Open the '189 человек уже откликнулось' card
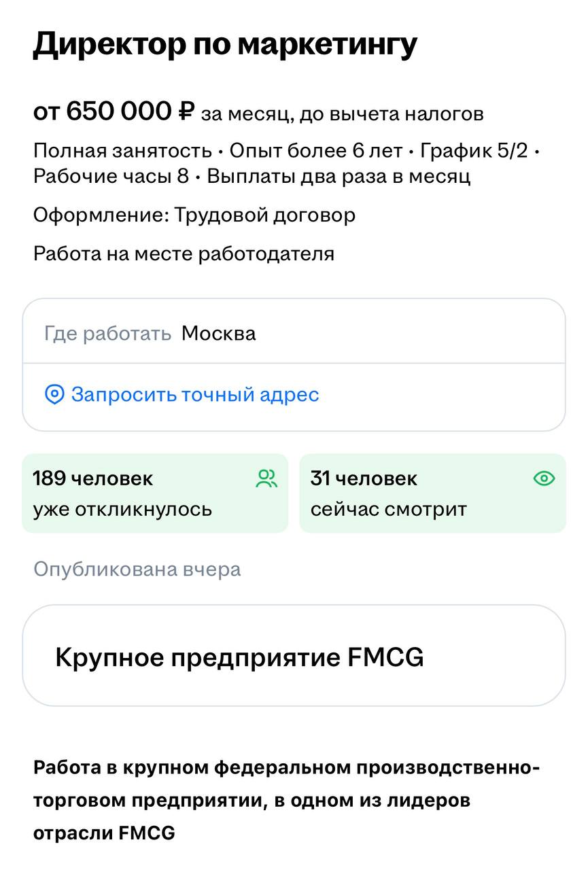The image size is (588, 870). 155,493
